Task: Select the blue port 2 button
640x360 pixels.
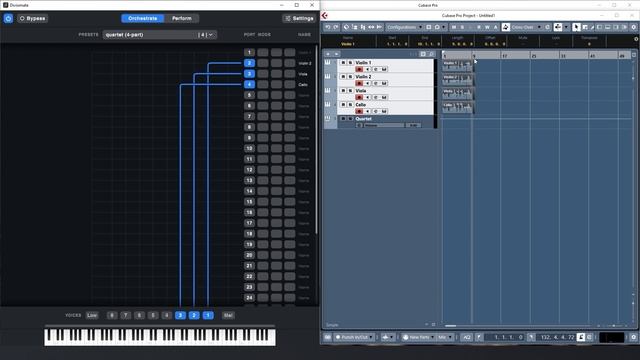Action: [249, 63]
